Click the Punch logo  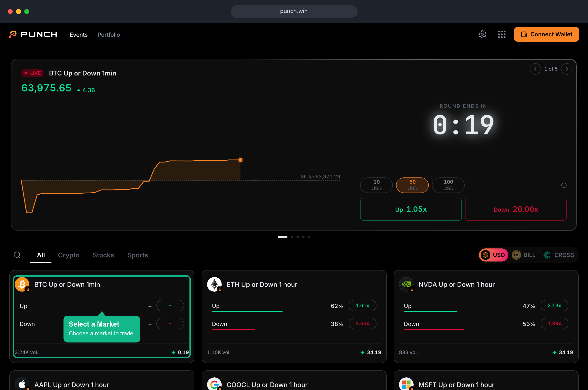[33, 34]
